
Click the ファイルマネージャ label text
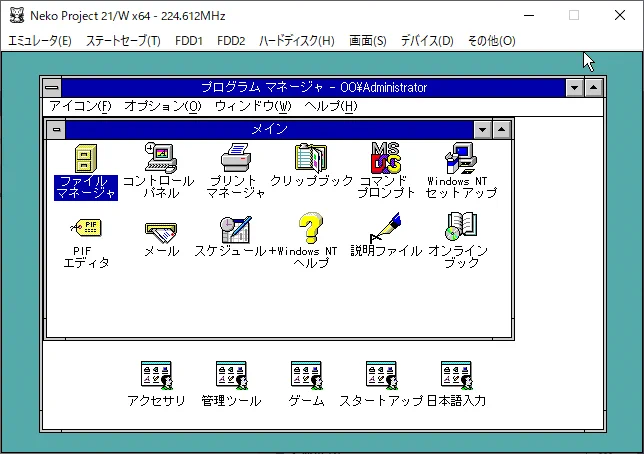(86, 187)
